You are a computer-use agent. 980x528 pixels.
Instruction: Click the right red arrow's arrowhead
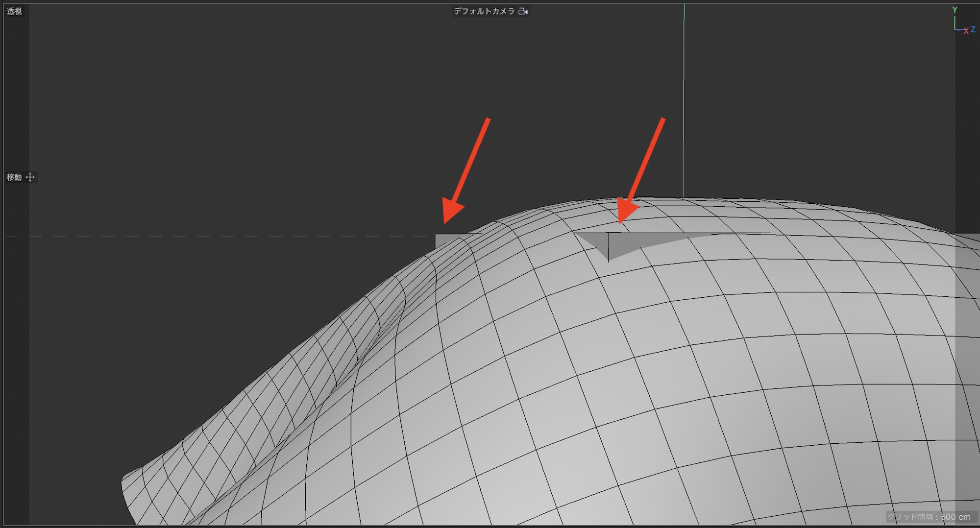pyautogui.click(x=626, y=211)
